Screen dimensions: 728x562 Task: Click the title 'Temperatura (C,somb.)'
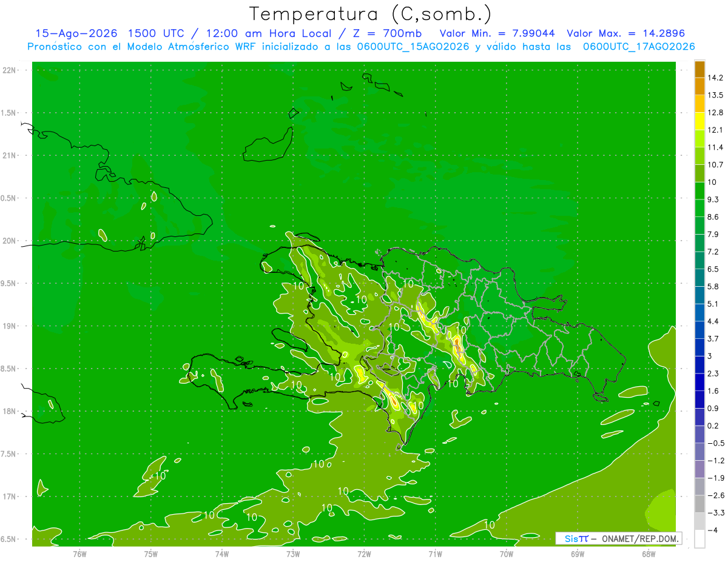point(371,14)
